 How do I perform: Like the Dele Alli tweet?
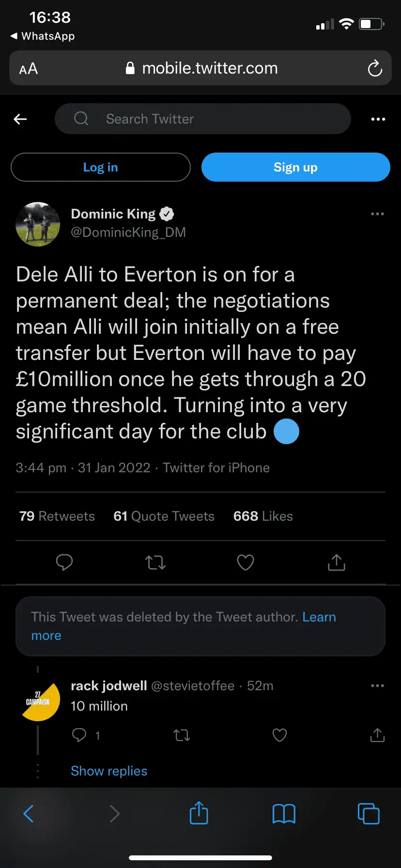click(x=245, y=562)
